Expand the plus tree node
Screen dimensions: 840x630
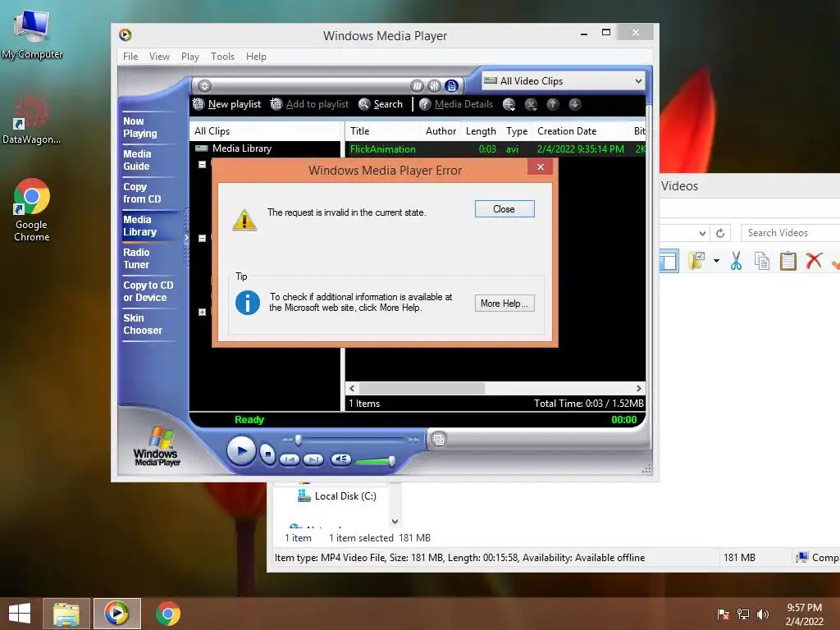(202, 312)
